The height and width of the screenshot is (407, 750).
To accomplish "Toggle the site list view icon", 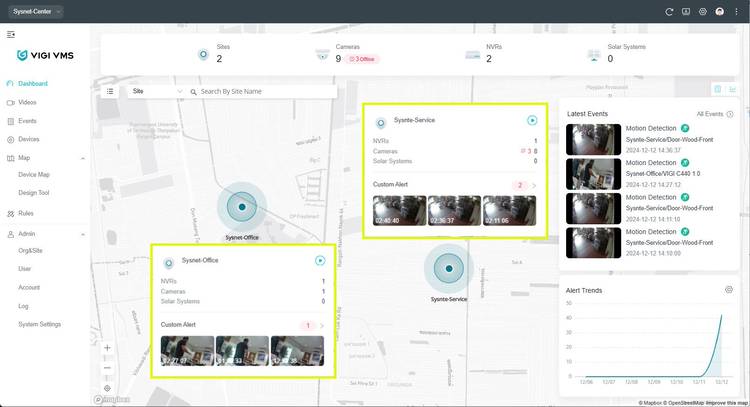I will pyautogui.click(x=110, y=91).
